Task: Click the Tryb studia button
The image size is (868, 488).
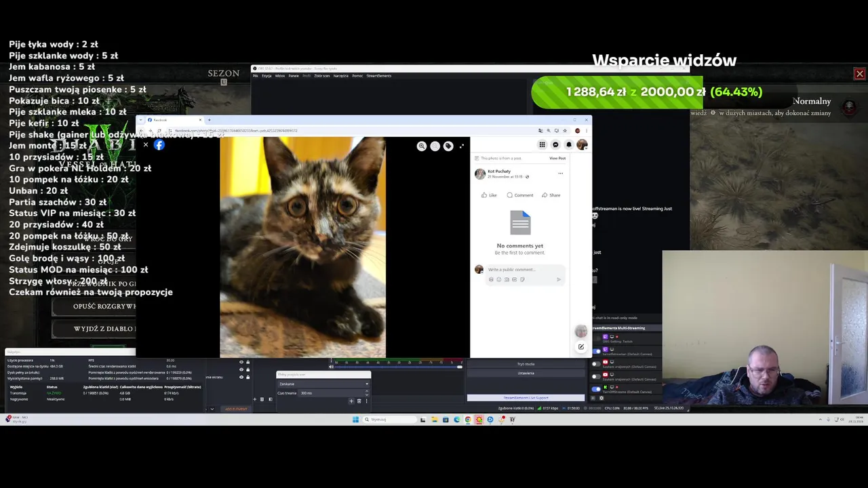Action: point(526,364)
